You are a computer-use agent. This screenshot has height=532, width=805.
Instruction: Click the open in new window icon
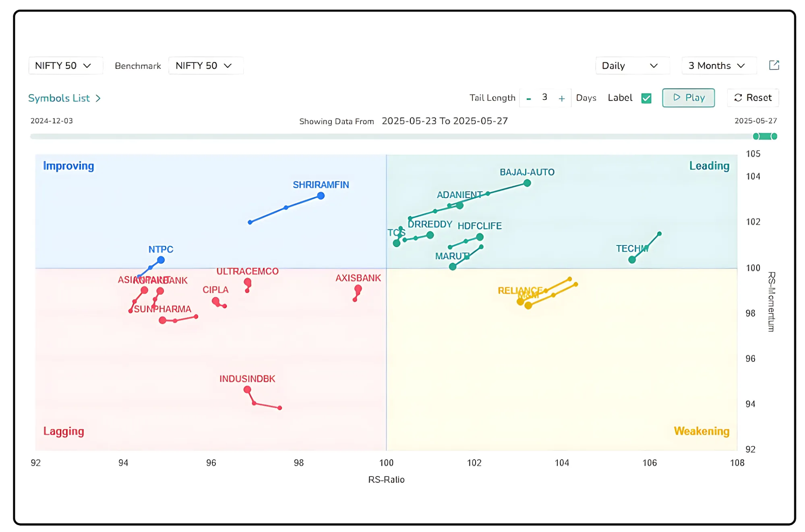coord(774,65)
